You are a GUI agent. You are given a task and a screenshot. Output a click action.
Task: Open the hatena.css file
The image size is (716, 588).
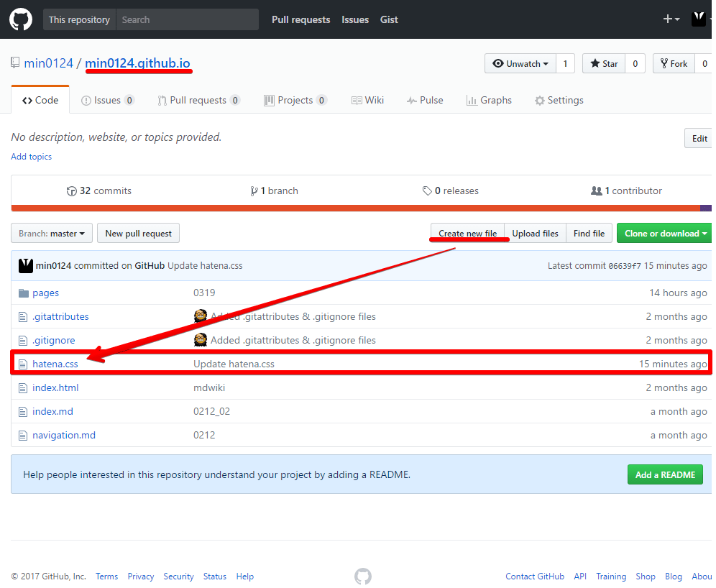(x=55, y=364)
